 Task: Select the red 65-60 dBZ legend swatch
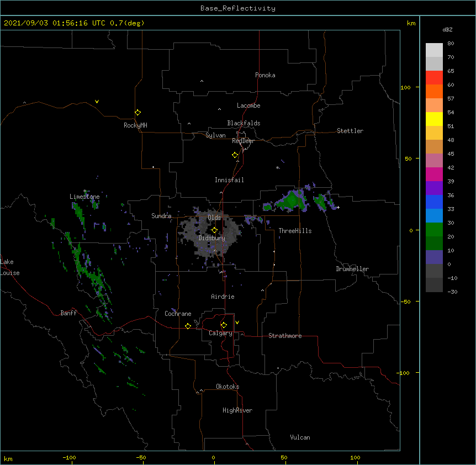434,77
